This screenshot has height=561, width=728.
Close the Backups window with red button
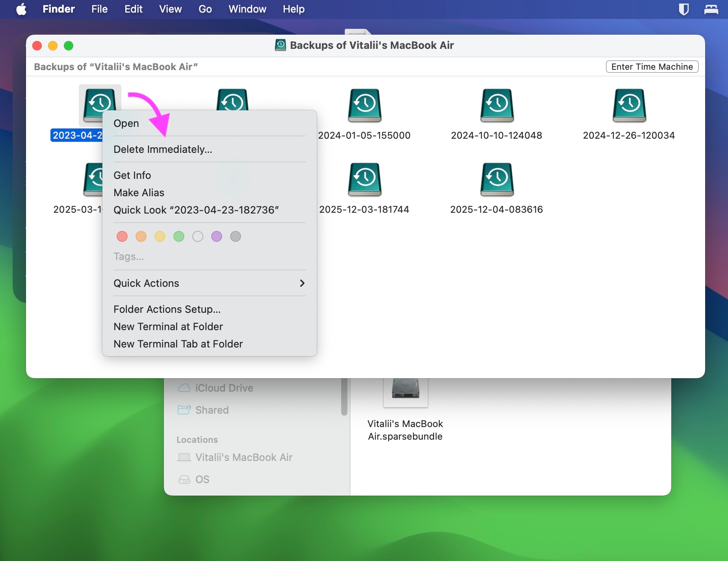tap(37, 46)
